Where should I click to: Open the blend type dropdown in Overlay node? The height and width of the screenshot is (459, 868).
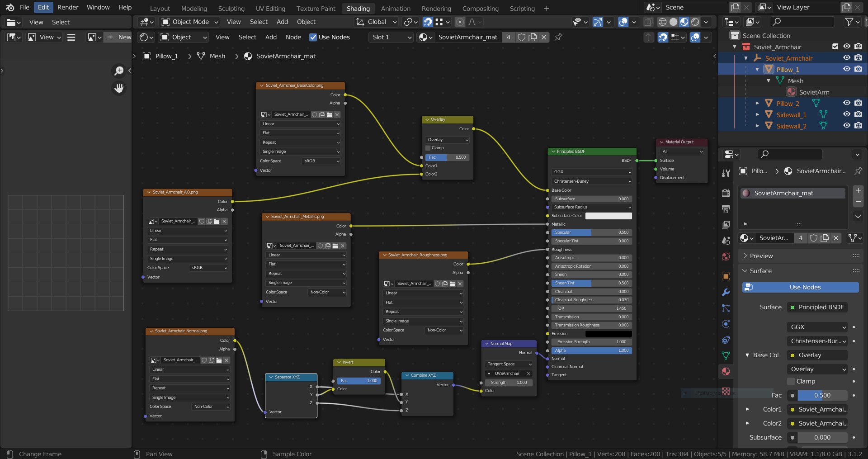click(x=448, y=140)
